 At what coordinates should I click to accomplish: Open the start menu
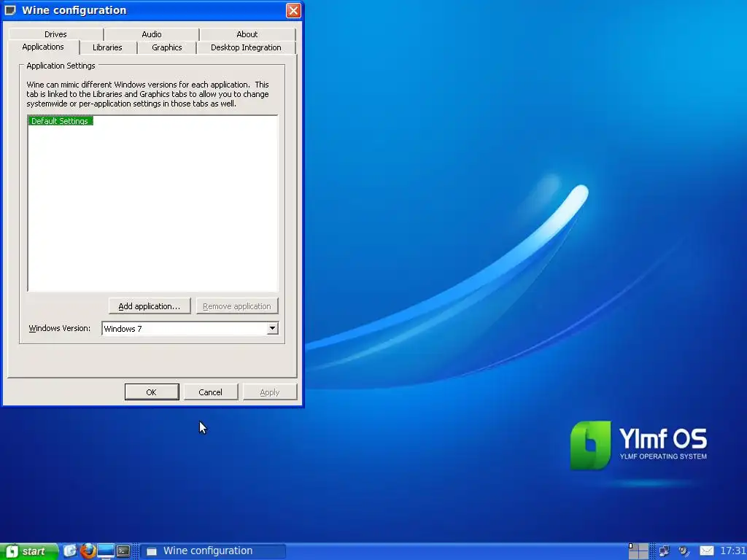28,551
